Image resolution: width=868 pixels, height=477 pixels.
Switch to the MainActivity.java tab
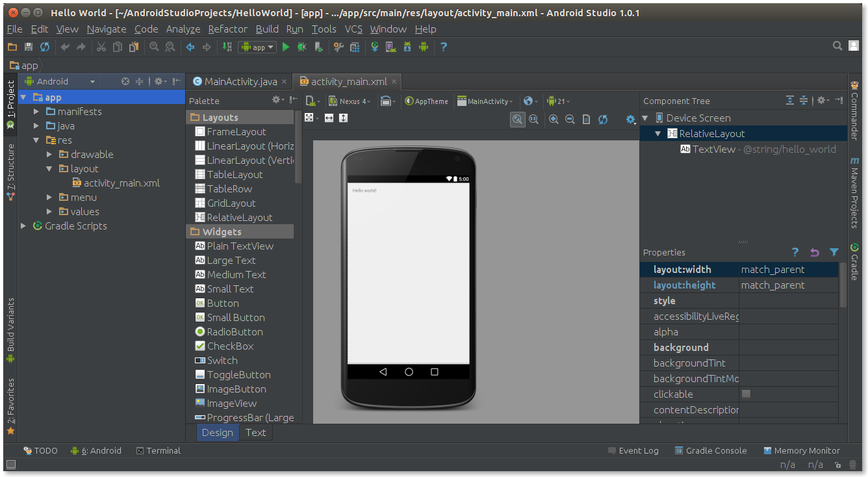pos(239,81)
